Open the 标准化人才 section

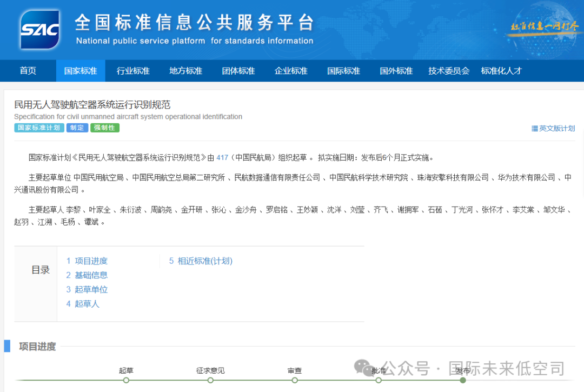click(x=501, y=70)
